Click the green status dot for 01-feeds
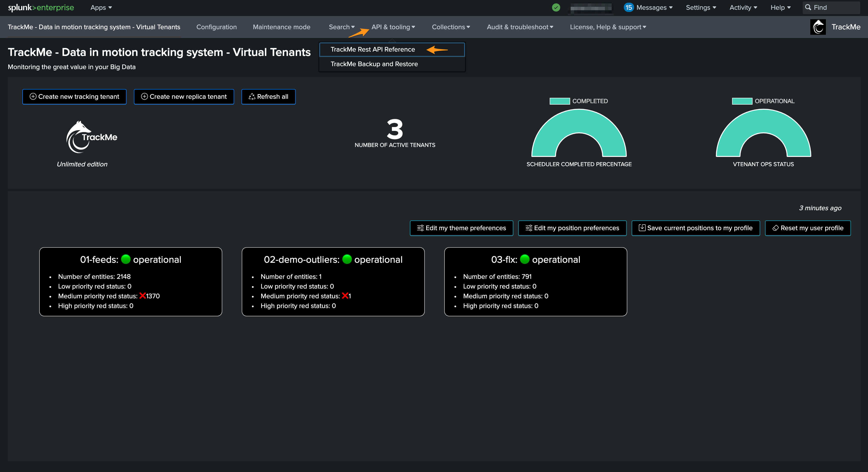Screen dimensions: 868x472 [x=126, y=259]
